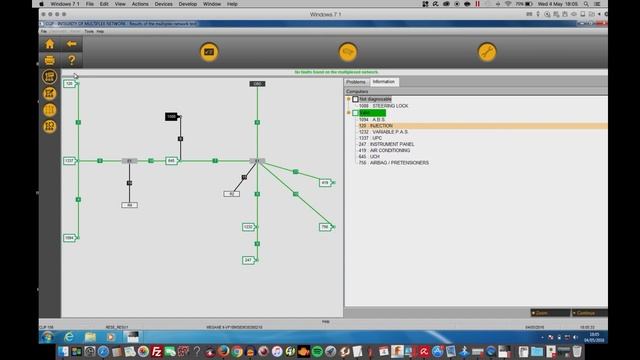Select 419 AIR CONDITIONING row
The height and width of the screenshot is (360, 640).
(x=384, y=151)
